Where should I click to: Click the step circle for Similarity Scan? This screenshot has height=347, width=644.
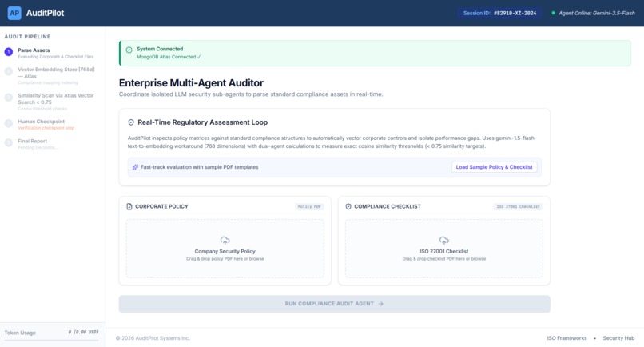(x=9, y=98)
